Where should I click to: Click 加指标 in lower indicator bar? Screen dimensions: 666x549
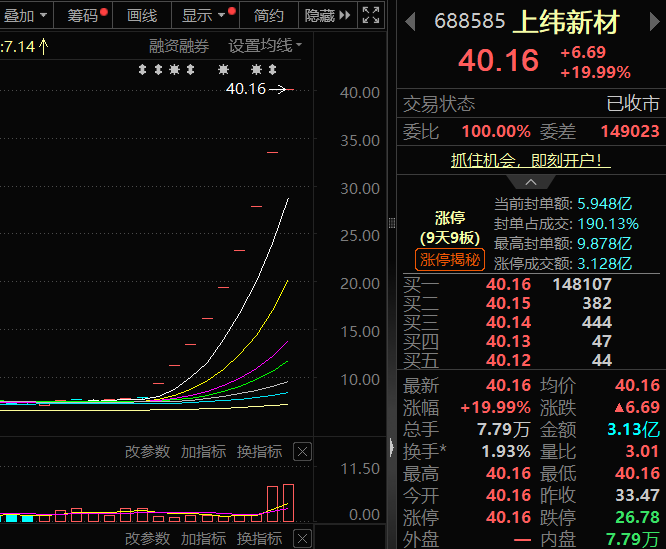[203, 538]
